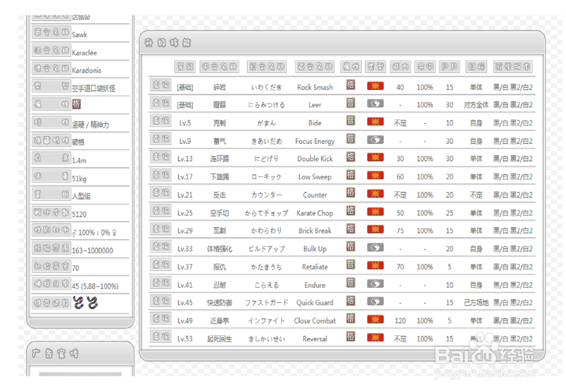566x392 pixels.
Task: Click the 升级技能 panel title
Action: pos(168,43)
